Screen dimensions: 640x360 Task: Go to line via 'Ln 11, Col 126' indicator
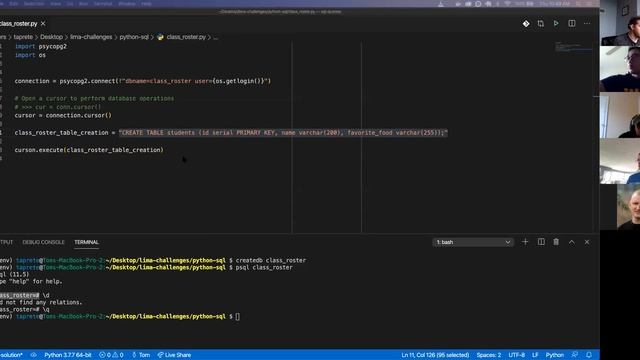click(x=435, y=355)
